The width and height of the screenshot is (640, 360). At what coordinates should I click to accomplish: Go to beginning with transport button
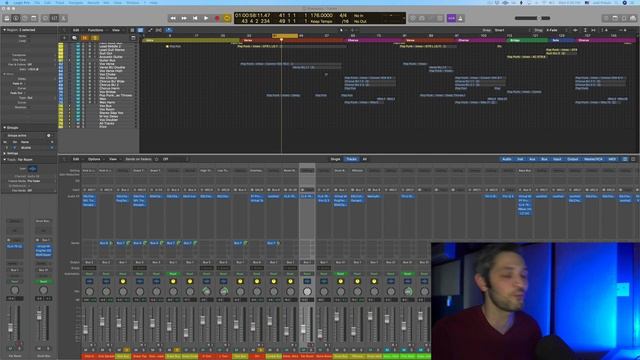pos(195,18)
